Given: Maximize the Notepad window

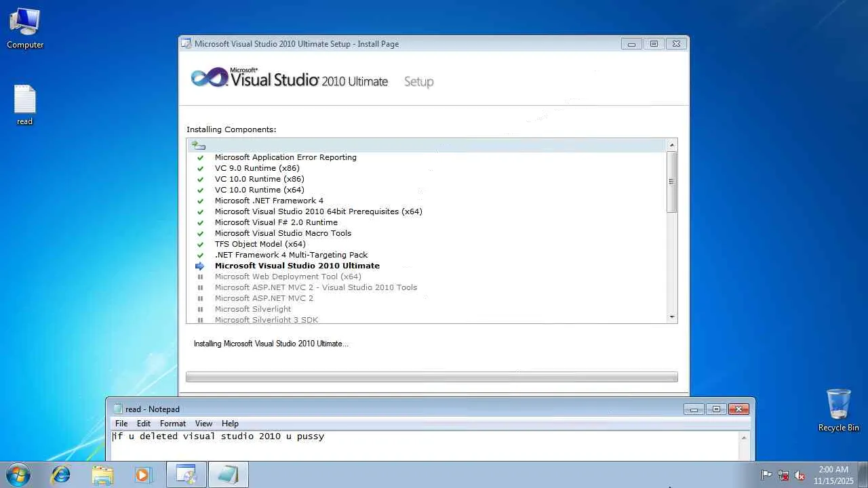Looking at the screenshot, I should (x=716, y=409).
